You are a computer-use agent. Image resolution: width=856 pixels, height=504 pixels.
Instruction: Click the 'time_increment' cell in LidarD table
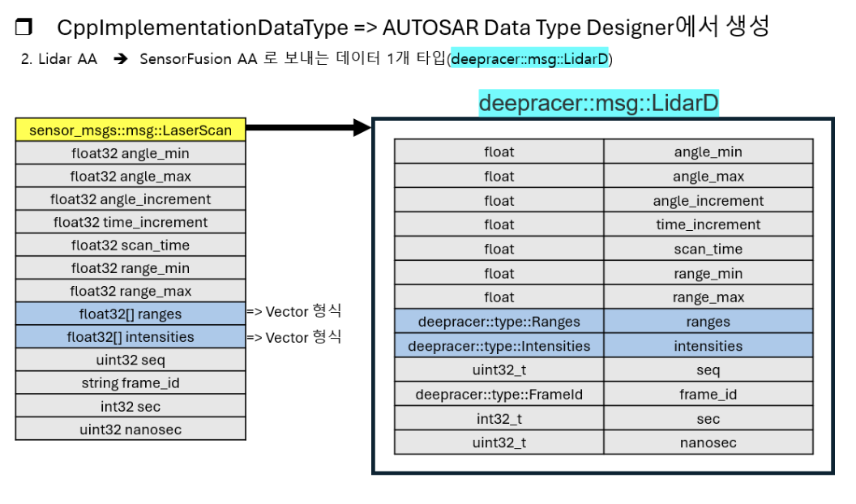click(708, 224)
